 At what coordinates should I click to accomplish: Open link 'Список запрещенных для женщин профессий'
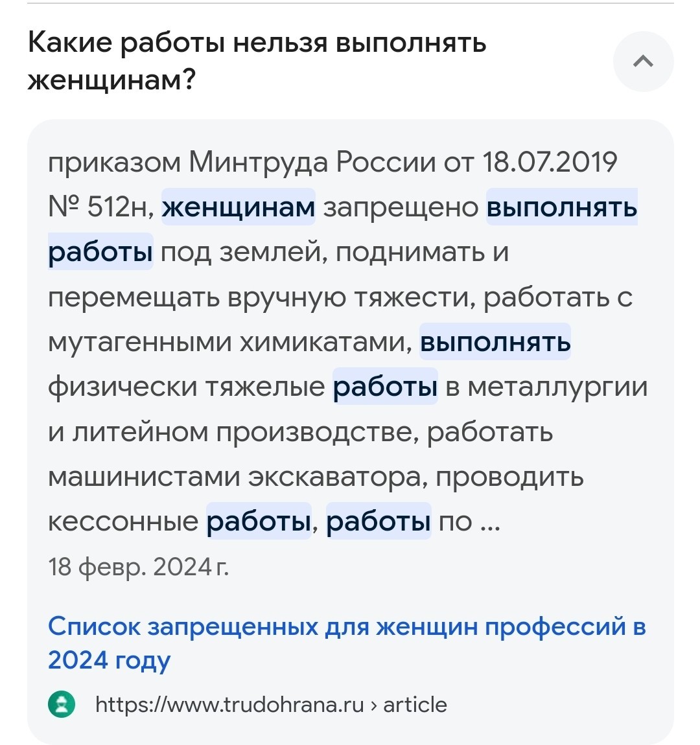[x=347, y=643]
